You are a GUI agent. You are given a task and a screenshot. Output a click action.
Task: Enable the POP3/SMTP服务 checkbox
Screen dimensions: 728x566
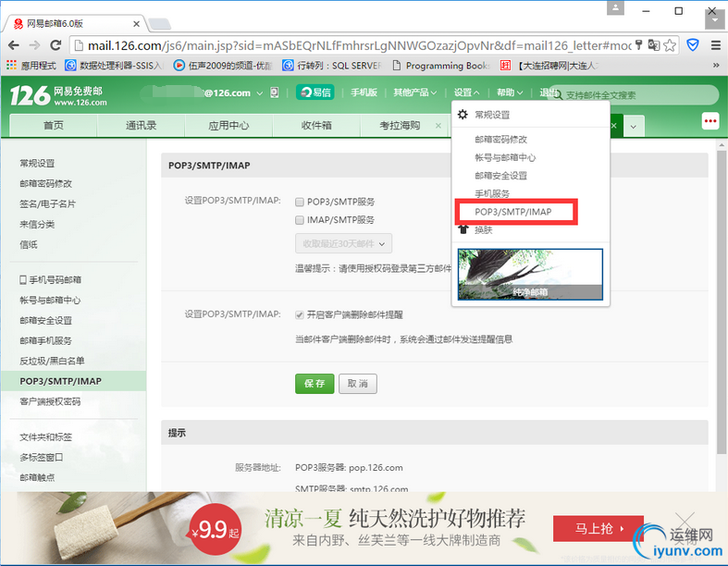click(300, 202)
